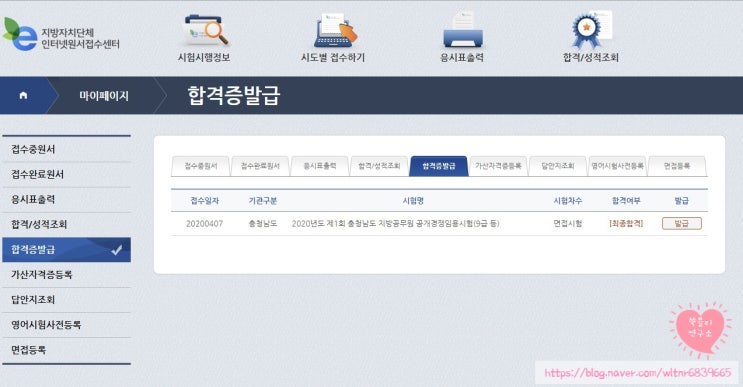Open 시험시행정보 magnifier folder icon
This screenshot has height=387, width=743.
(206, 30)
